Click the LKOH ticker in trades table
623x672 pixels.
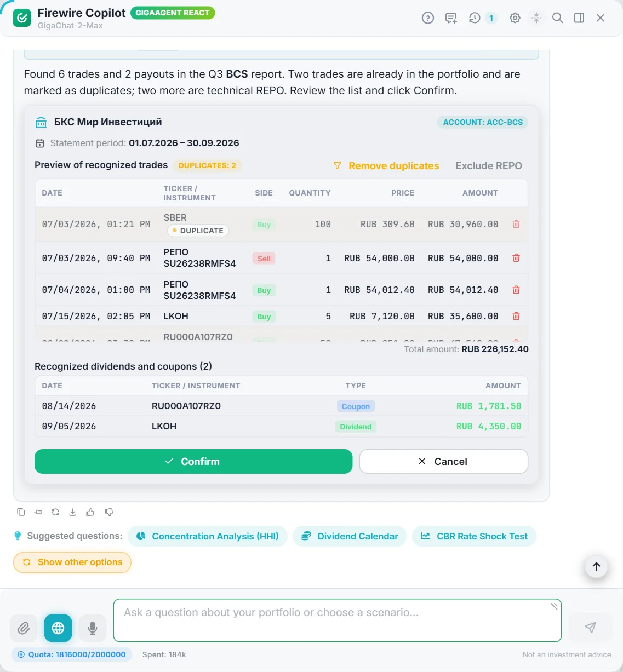coord(176,316)
